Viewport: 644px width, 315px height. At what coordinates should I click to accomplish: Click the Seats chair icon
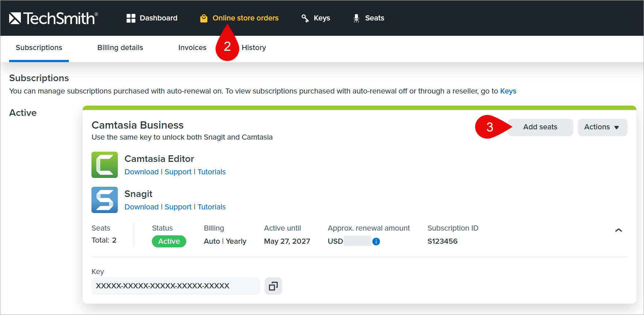coord(356,18)
